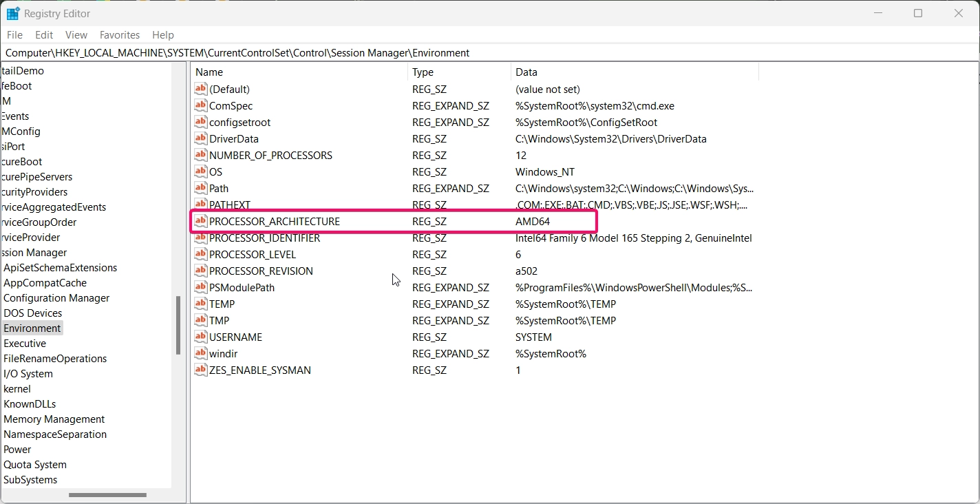
Task: Select the NamespaceSeparation key
Action: click(x=55, y=434)
